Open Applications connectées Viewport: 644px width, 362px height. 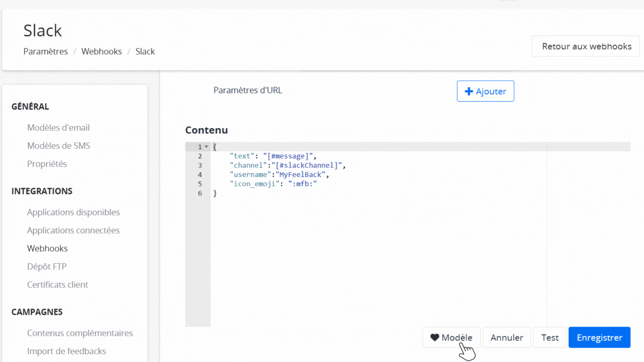coord(73,230)
